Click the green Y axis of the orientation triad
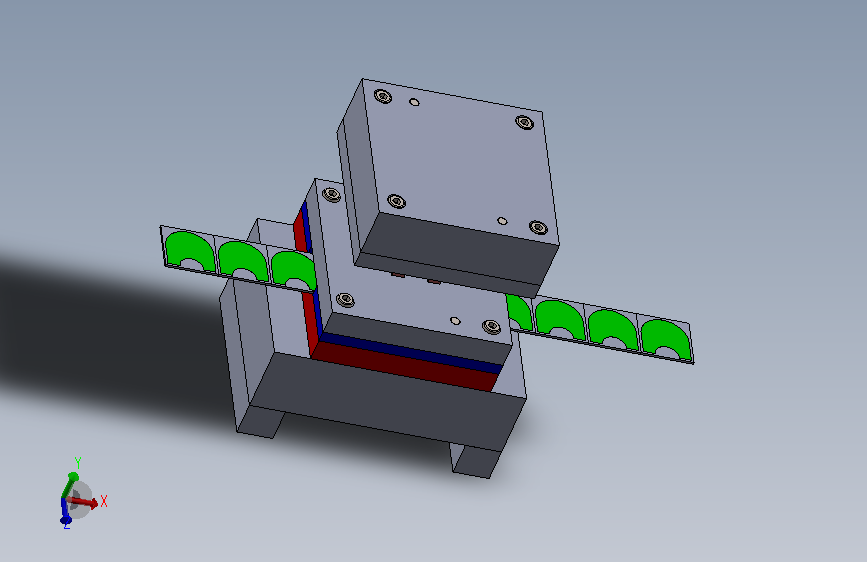867x562 pixels. click(x=69, y=487)
